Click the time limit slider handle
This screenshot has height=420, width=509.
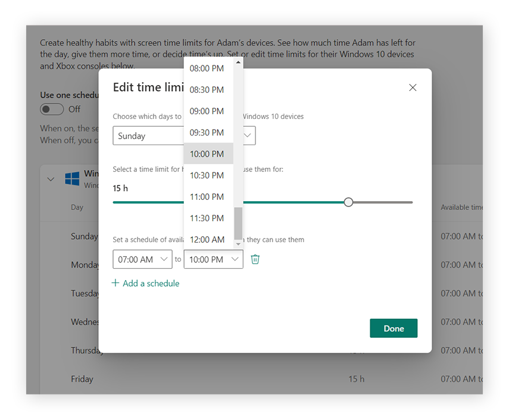click(x=348, y=202)
